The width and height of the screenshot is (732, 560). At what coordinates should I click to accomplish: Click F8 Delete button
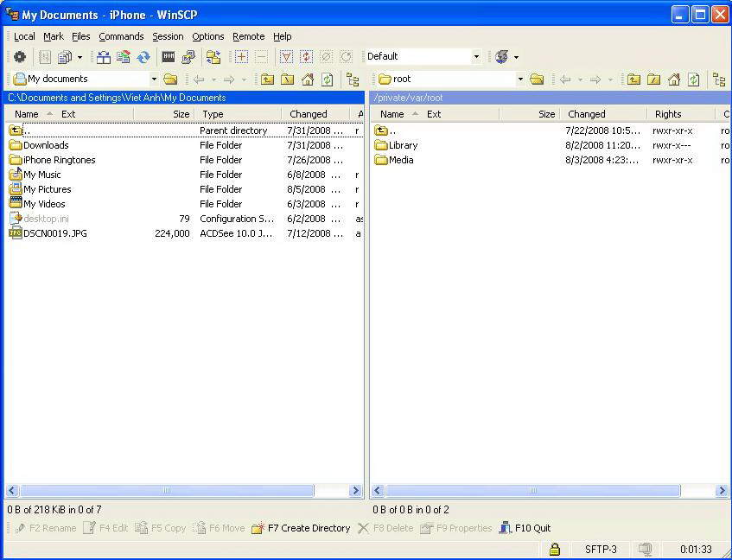pos(385,528)
